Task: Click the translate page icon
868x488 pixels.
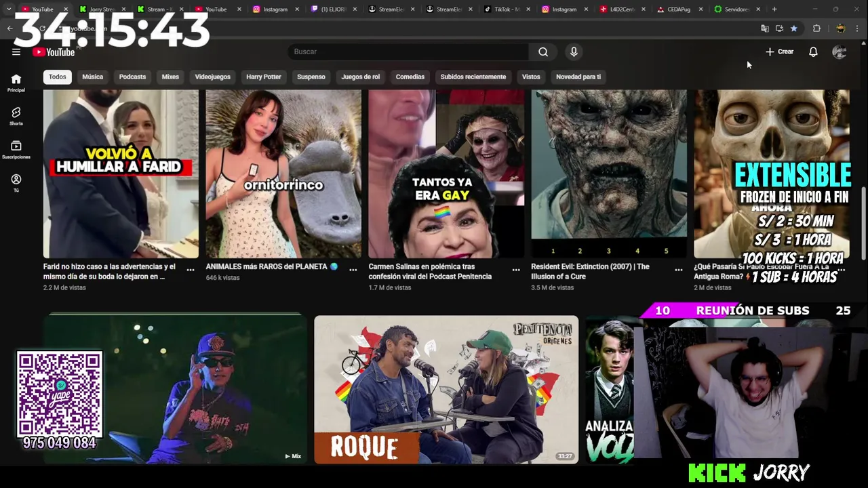Action: (x=765, y=28)
